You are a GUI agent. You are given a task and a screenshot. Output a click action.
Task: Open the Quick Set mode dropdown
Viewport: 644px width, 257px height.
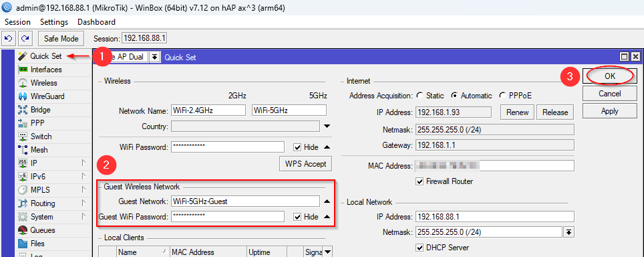(x=154, y=57)
